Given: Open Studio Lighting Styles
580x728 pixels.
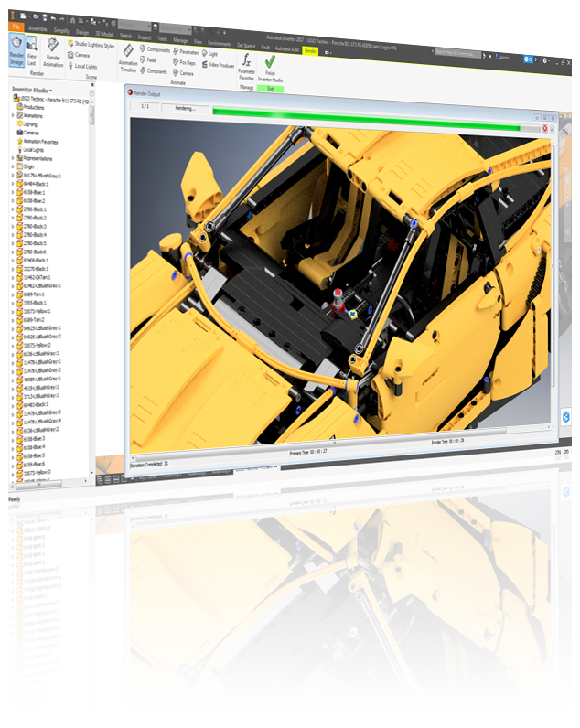Looking at the screenshot, I should (x=90, y=44).
